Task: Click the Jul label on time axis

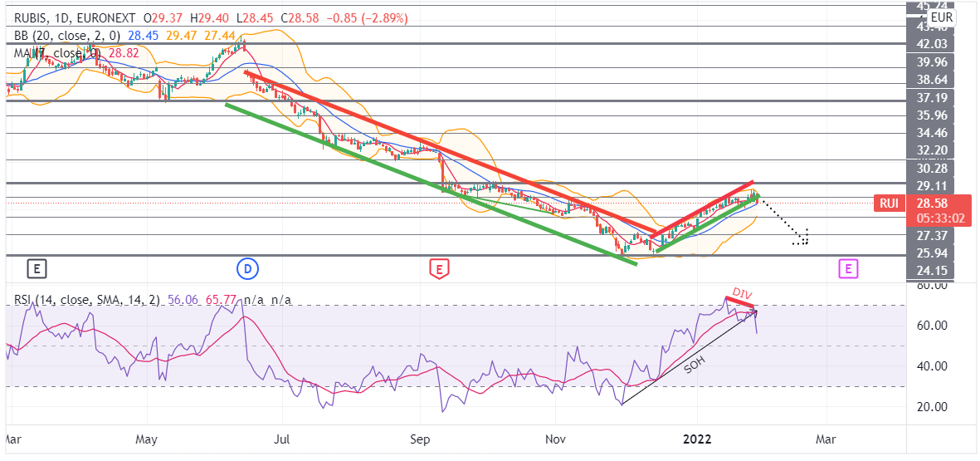Action: [x=282, y=439]
